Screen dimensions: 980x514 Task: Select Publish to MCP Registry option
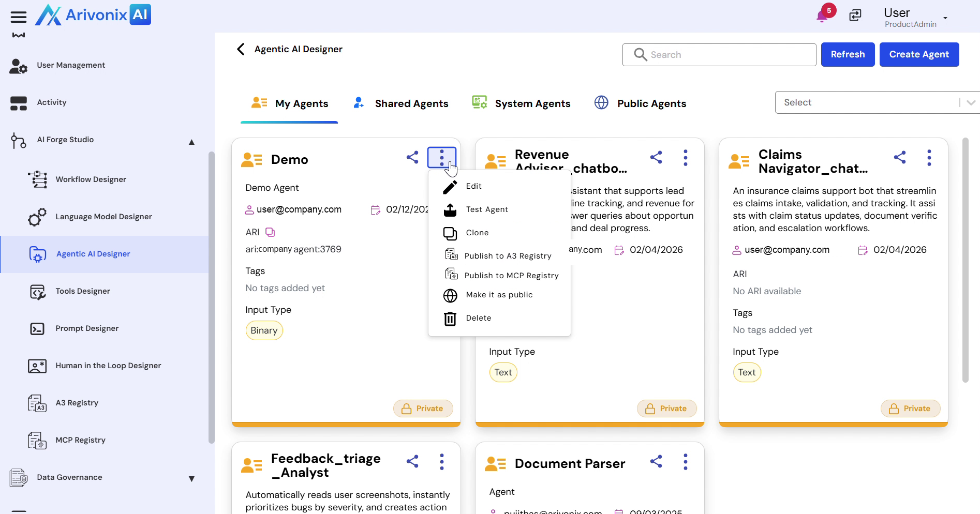511,276
